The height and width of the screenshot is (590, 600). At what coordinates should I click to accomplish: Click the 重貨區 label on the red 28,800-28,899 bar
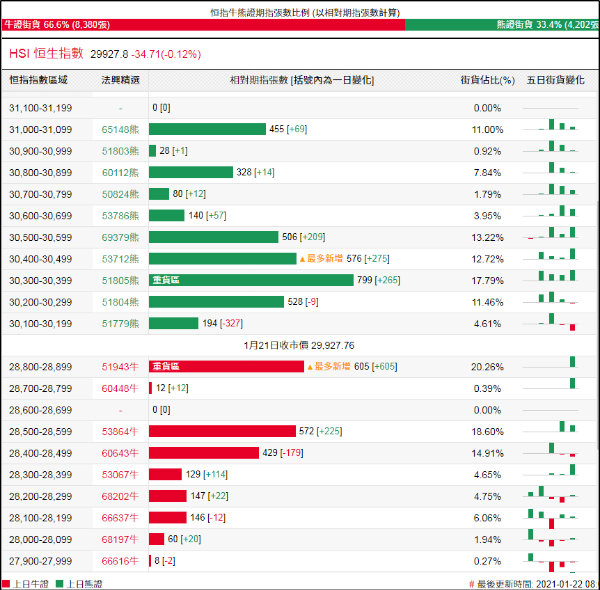click(x=166, y=367)
